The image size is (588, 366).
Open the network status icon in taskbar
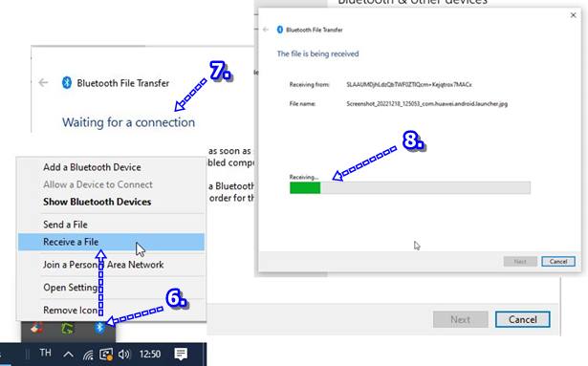coord(88,354)
